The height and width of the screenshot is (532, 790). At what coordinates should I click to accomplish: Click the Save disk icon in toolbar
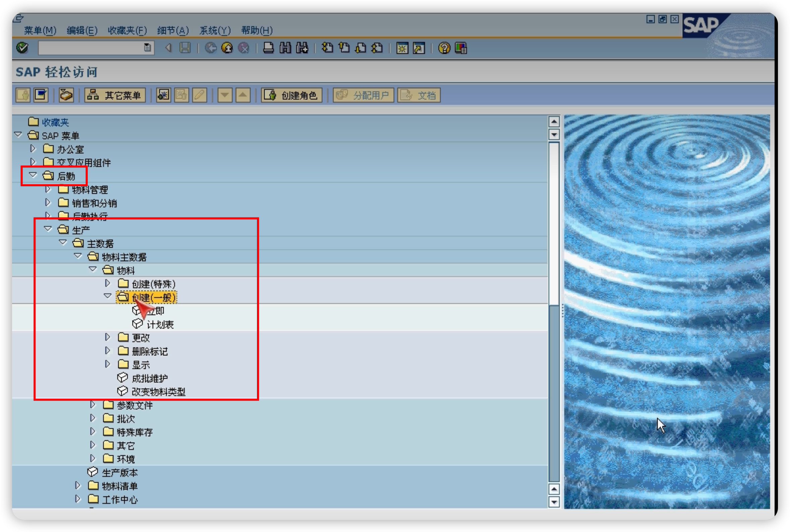185,48
